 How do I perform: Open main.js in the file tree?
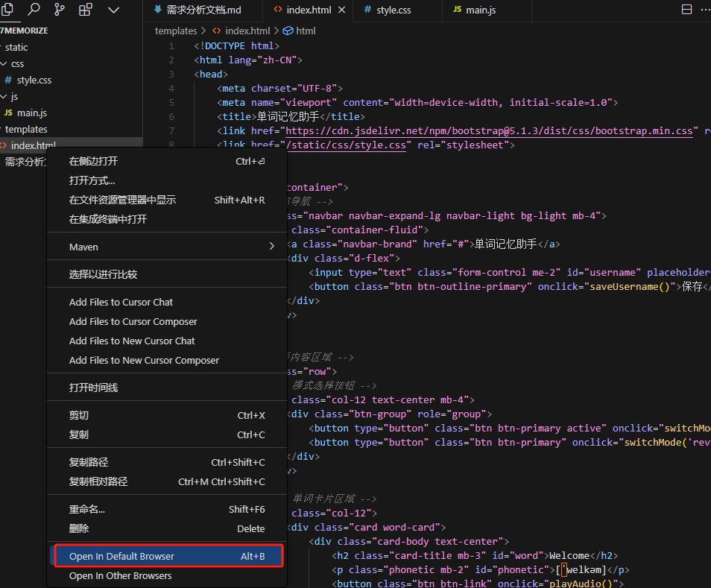coord(72,113)
